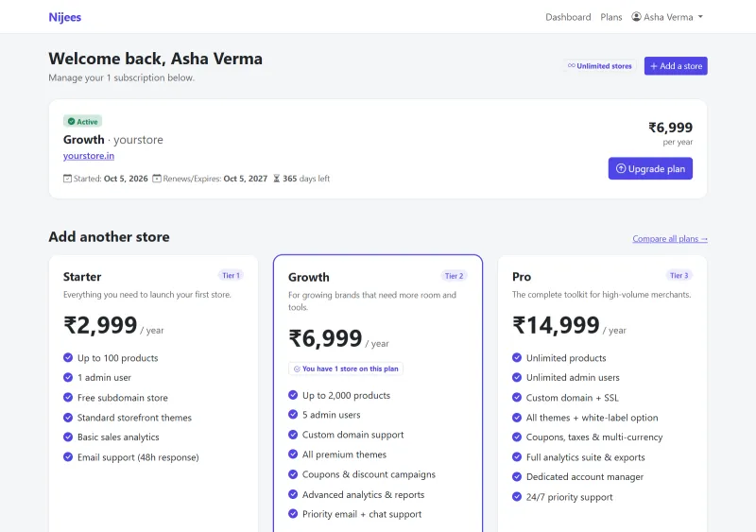This screenshot has height=532, width=756.
Task: Click check icon beside 1 admin user
Action: pyautogui.click(x=68, y=377)
